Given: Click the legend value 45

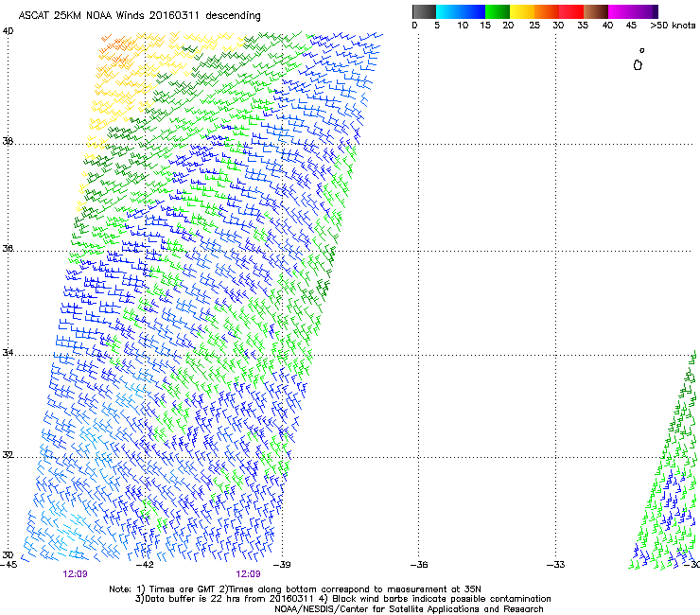Looking at the screenshot, I should (631, 26).
